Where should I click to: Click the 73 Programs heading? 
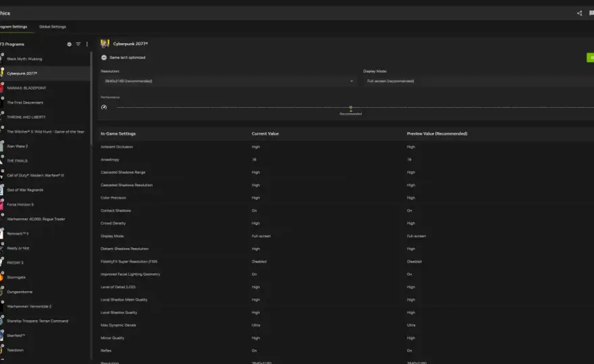point(12,44)
